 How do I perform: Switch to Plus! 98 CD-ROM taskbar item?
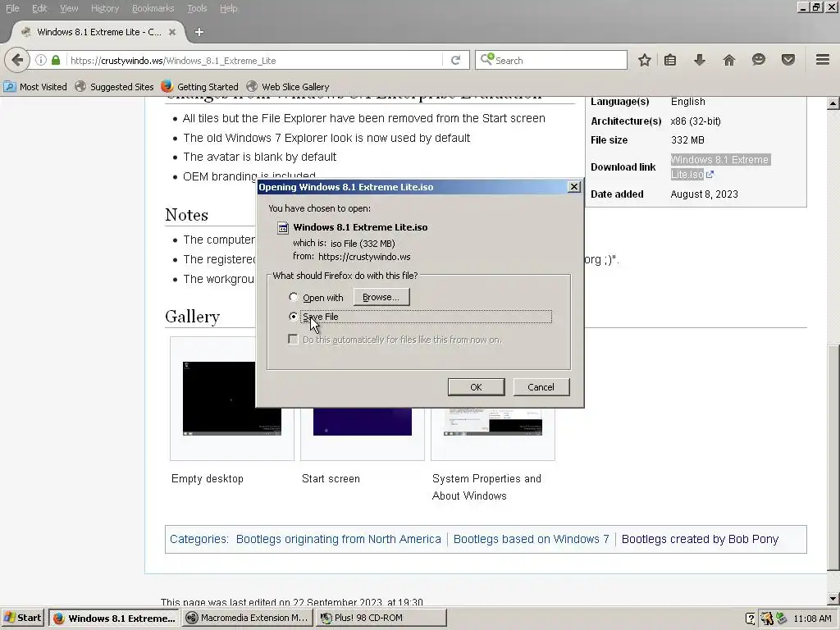[x=381, y=618]
